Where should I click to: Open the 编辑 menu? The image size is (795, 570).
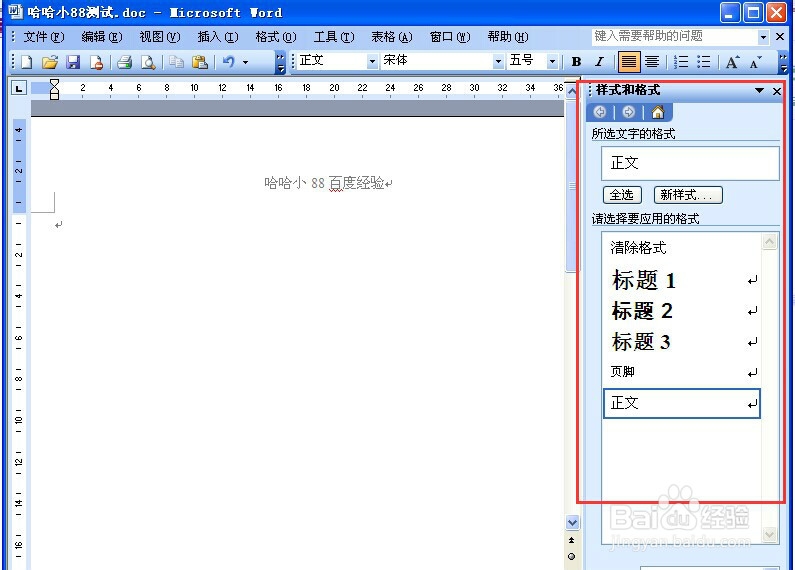pyautogui.click(x=101, y=37)
